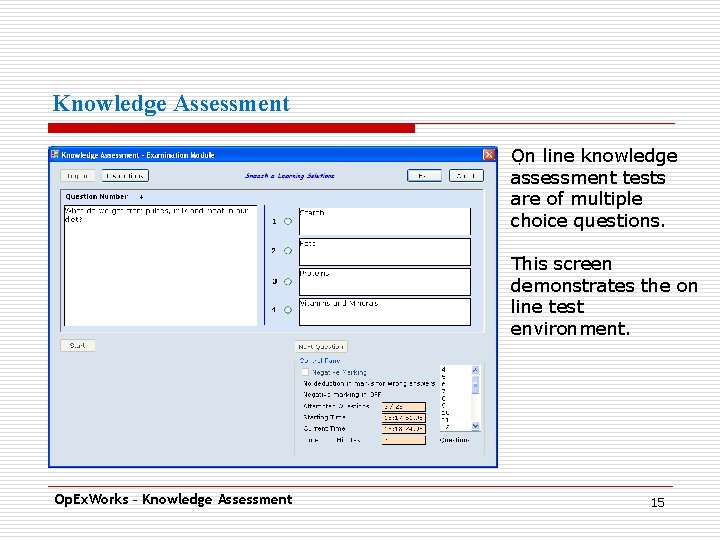Screen dimensions: 720x540
Task: Click the Starting Time value field
Action: click(x=404, y=417)
